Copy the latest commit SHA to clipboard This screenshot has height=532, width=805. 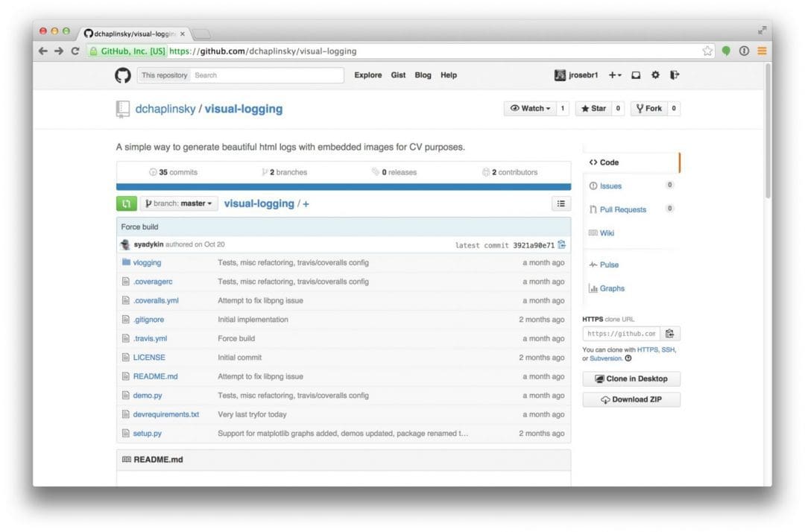pyautogui.click(x=562, y=244)
